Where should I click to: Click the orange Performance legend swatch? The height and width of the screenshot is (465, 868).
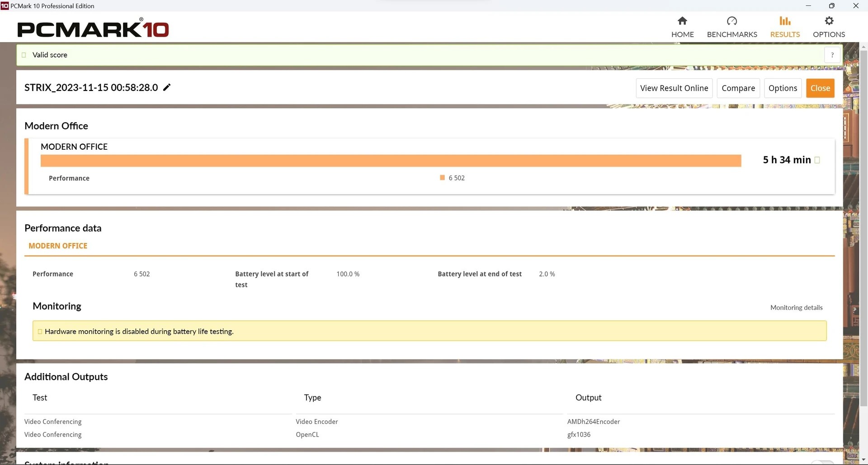tap(442, 178)
